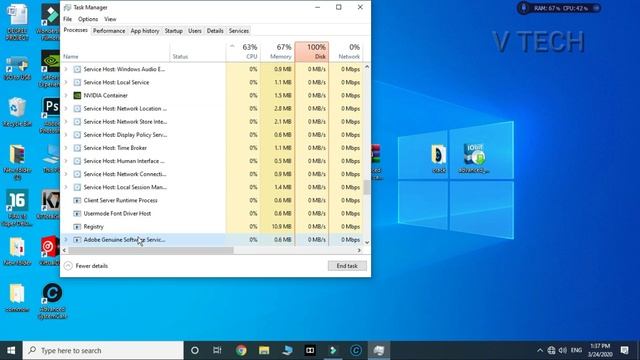The width and height of the screenshot is (640, 360).
Task: Sort by the Status column header
Action: (x=198, y=52)
